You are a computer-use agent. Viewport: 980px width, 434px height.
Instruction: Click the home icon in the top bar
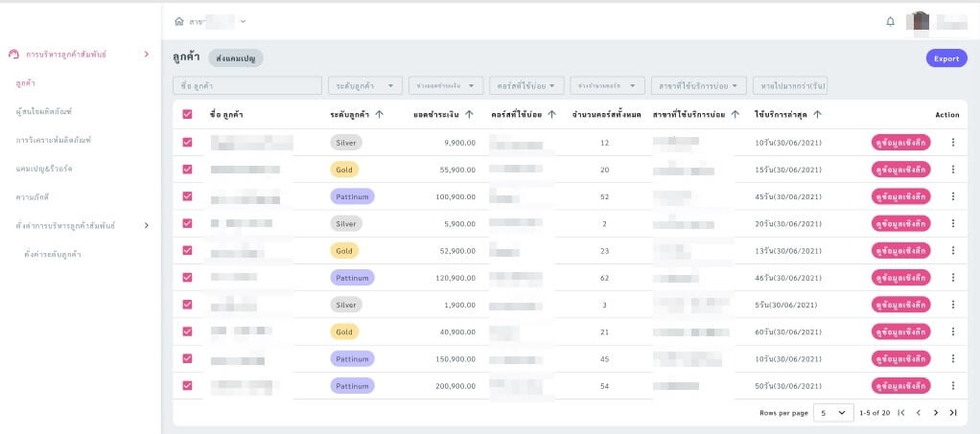179,21
